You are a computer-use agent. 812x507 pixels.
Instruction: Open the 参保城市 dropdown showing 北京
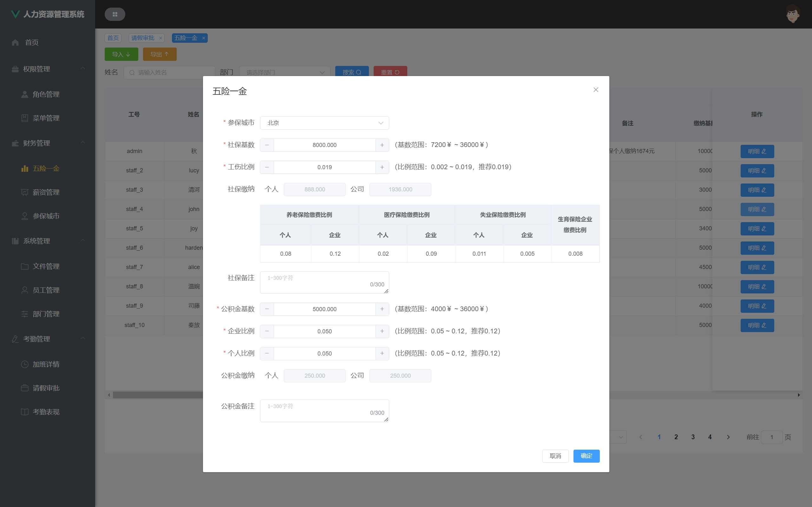tap(324, 123)
